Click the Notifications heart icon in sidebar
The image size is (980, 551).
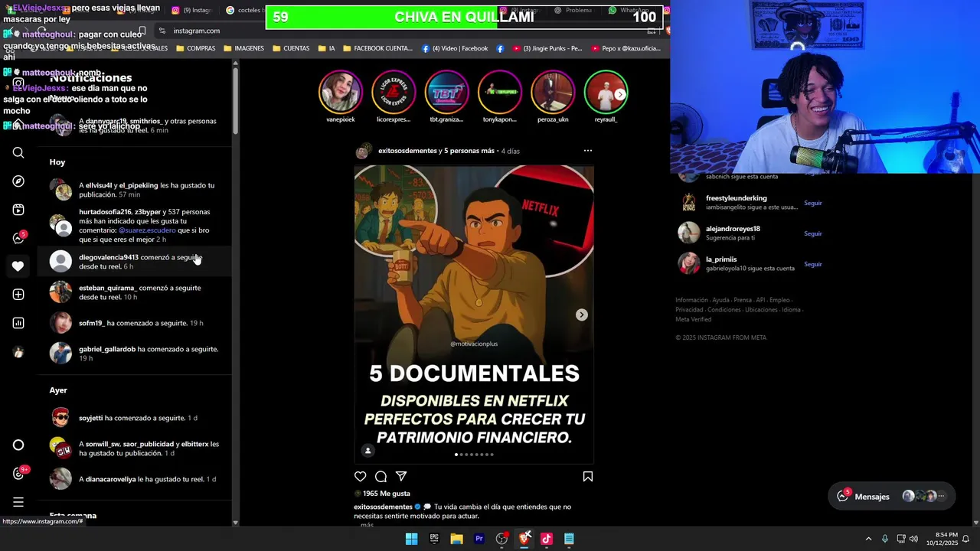pyautogui.click(x=18, y=266)
